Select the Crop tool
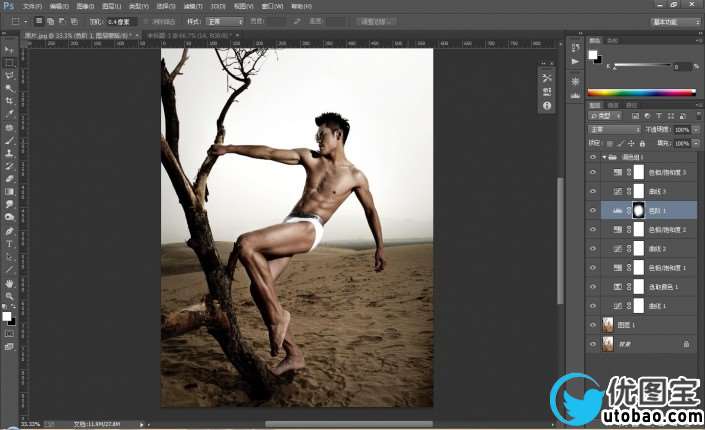Image resolution: width=705 pixels, height=430 pixels. point(9,101)
